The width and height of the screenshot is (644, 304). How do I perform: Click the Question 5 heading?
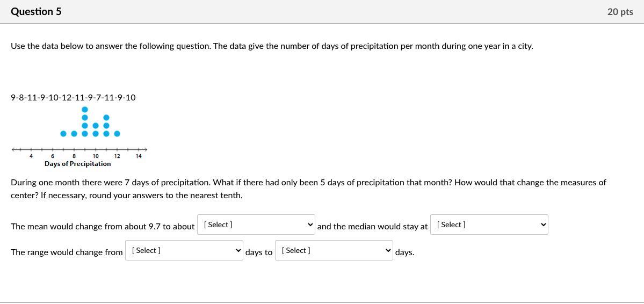(36, 11)
